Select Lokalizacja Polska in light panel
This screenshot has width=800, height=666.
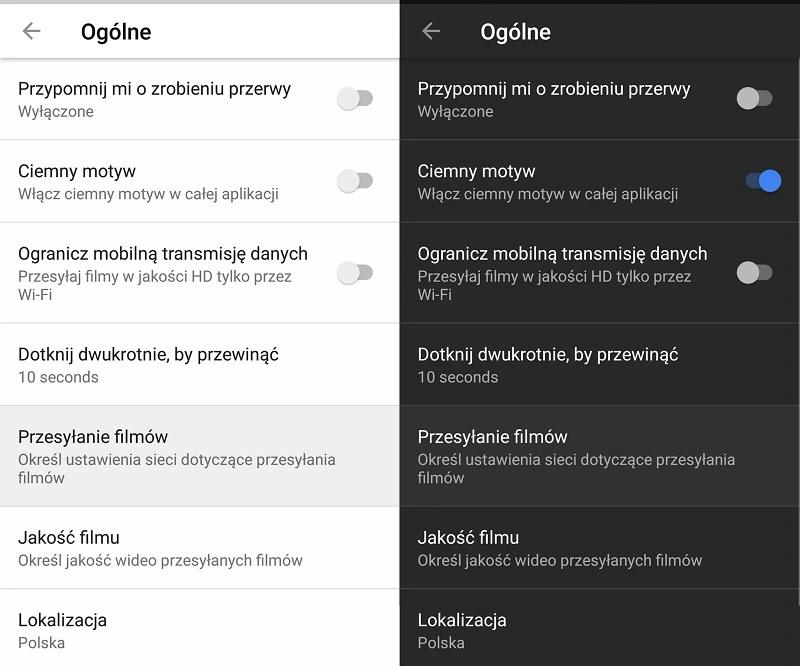(62, 630)
